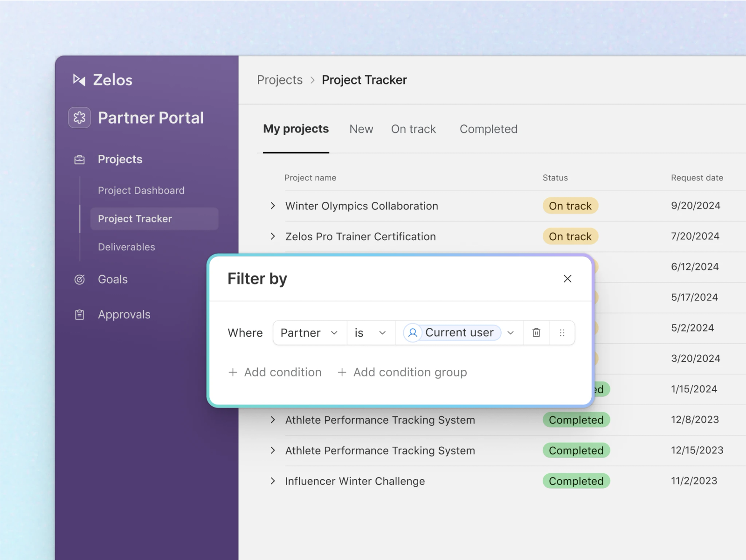
Task: Switch to the On track tab
Action: pyautogui.click(x=414, y=129)
